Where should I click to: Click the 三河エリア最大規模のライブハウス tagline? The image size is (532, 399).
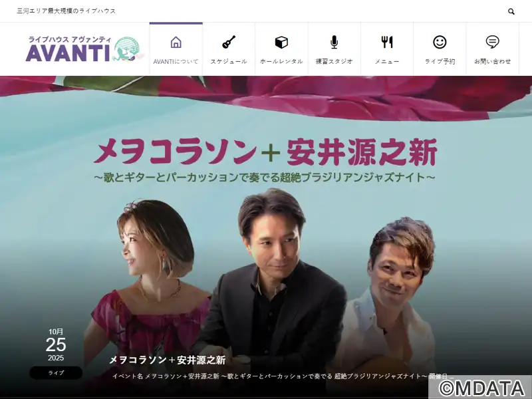click(66, 11)
